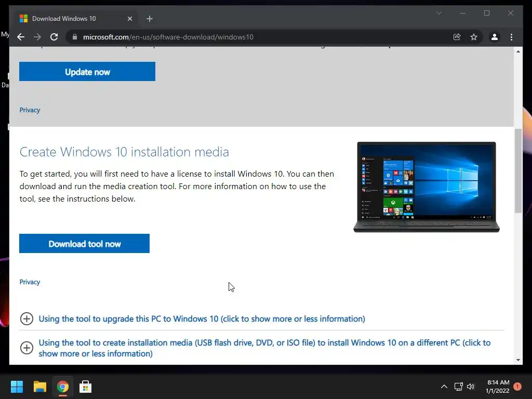Click the address bar URL

(x=168, y=37)
